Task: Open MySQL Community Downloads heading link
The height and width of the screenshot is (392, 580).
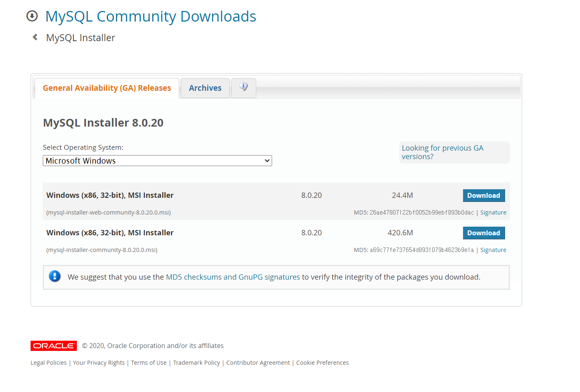Action: (x=151, y=16)
